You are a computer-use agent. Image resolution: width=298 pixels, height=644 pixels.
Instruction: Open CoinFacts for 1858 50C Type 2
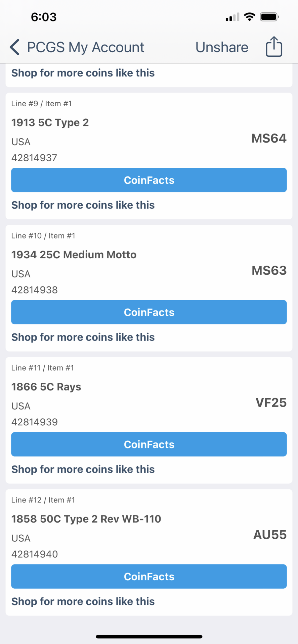click(149, 577)
